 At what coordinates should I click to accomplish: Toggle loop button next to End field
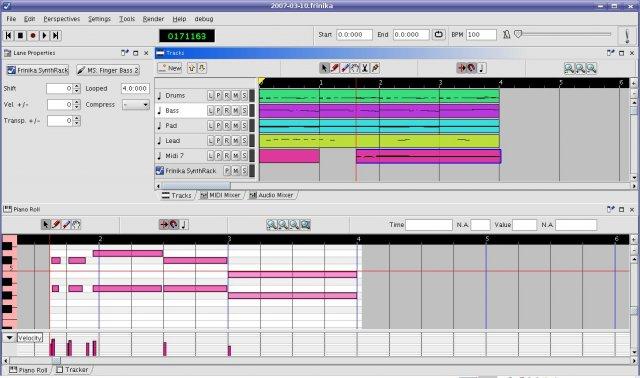[x=439, y=35]
